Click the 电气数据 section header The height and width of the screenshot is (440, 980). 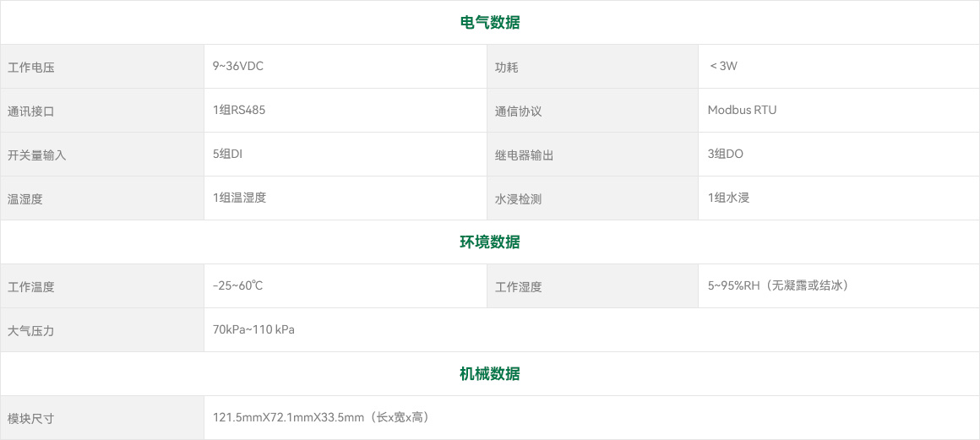pos(490,23)
